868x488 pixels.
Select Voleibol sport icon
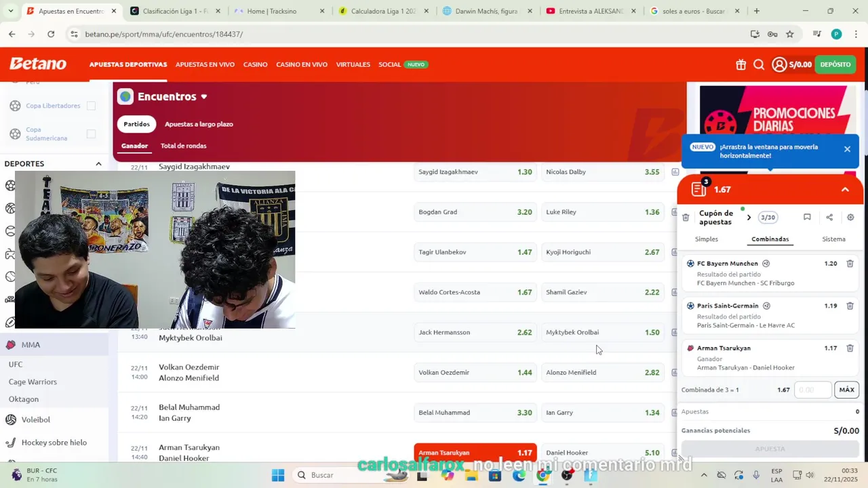(x=11, y=420)
